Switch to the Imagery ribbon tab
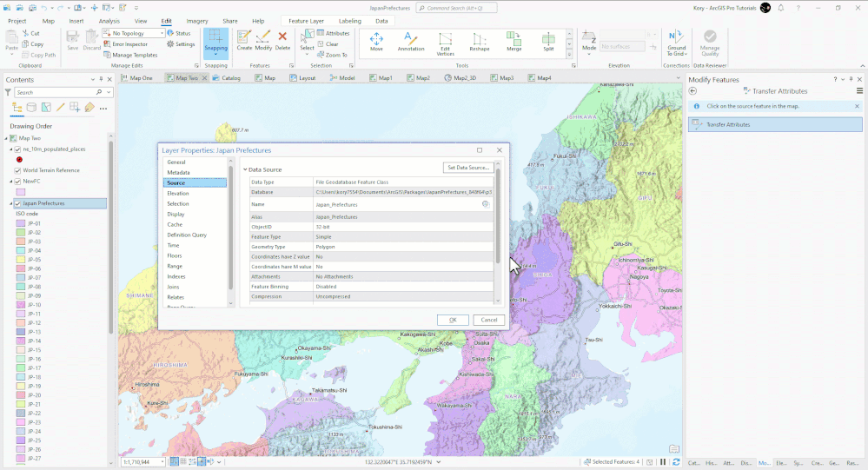Viewport: 868px width, 470px height. tap(197, 20)
